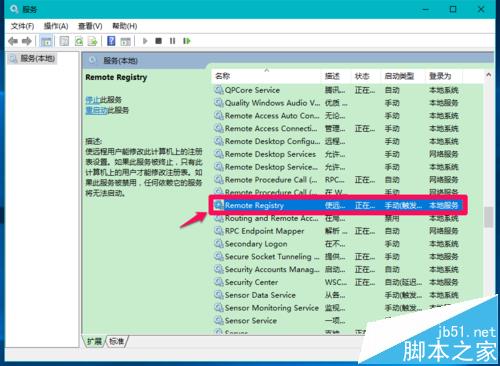The height and width of the screenshot is (366, 500).
Task: Sort by the 描述 column header
Action: 336,76
